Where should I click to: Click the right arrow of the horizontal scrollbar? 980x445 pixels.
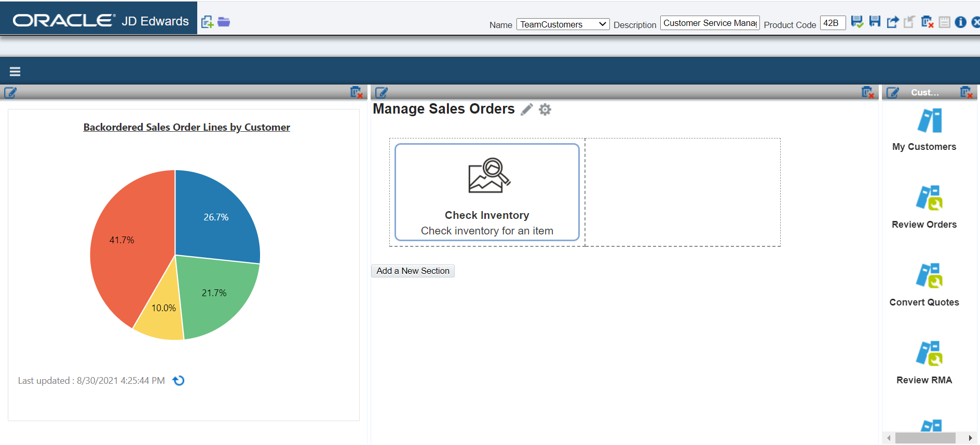pos(970,438)
